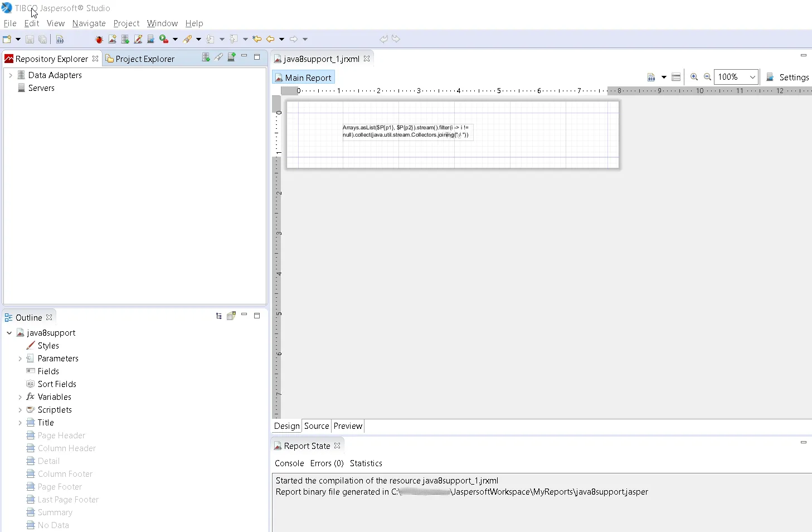Click the new report icon with sparkle
Image resolution: width=812 pixels, height=532 pixels.
click(113, 39)
